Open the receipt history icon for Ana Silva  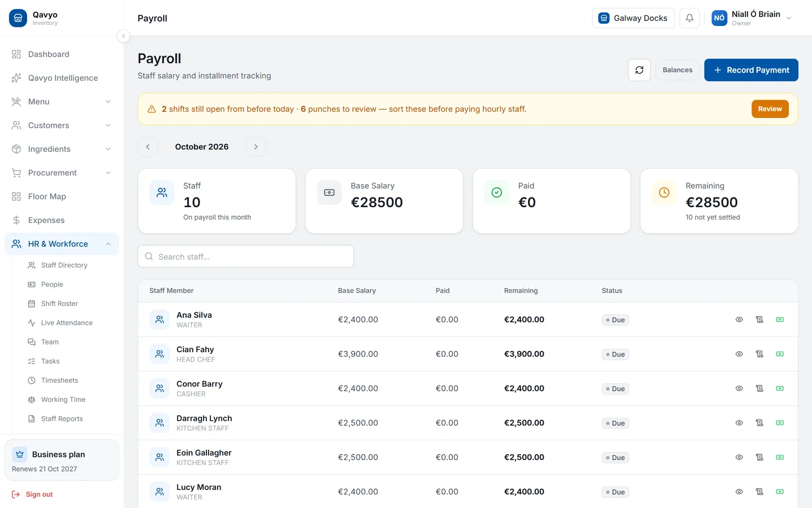(760, 319)
